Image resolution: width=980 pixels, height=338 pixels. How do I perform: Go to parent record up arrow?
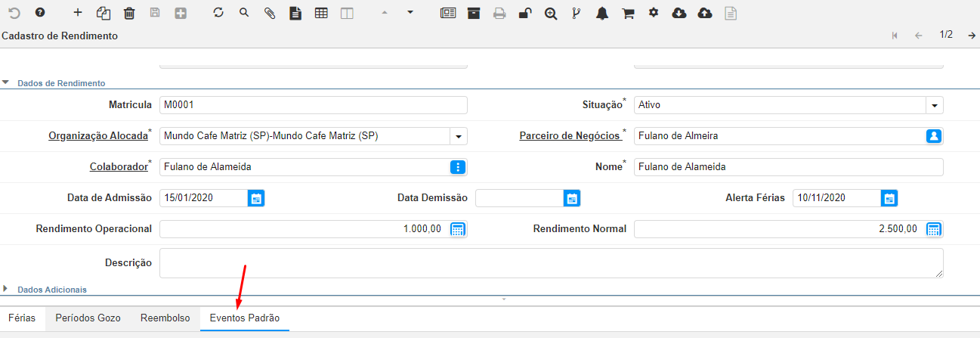click(385, 13)
